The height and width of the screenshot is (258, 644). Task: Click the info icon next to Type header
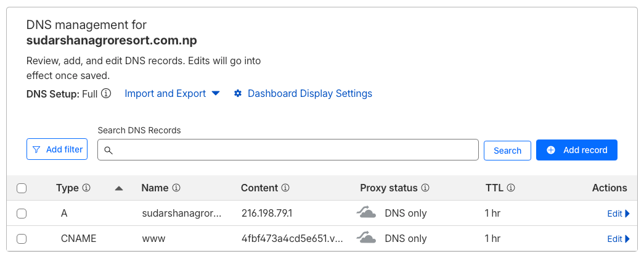87,188
